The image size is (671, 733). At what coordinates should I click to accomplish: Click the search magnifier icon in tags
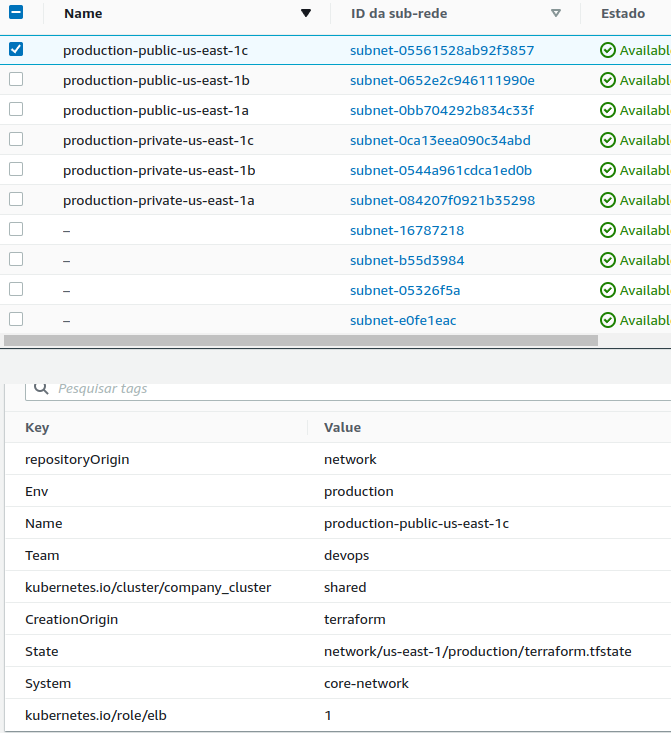[x=41, y=387]
